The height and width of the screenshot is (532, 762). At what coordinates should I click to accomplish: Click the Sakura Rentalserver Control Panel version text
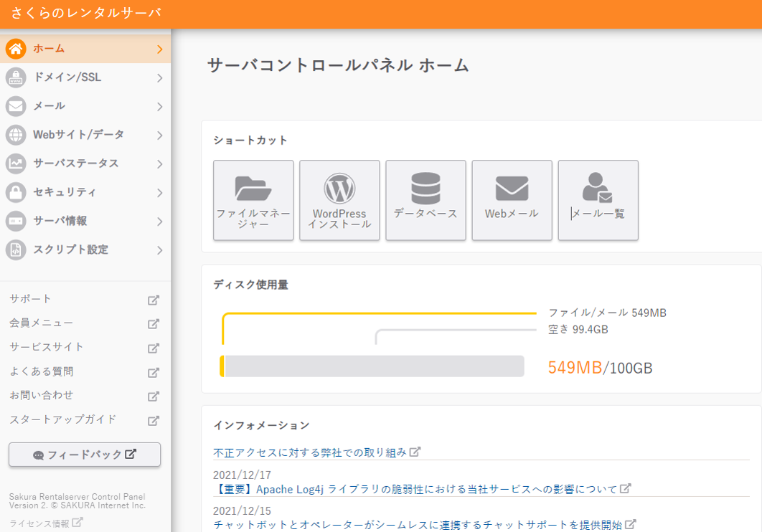click(x=77, y=501)
